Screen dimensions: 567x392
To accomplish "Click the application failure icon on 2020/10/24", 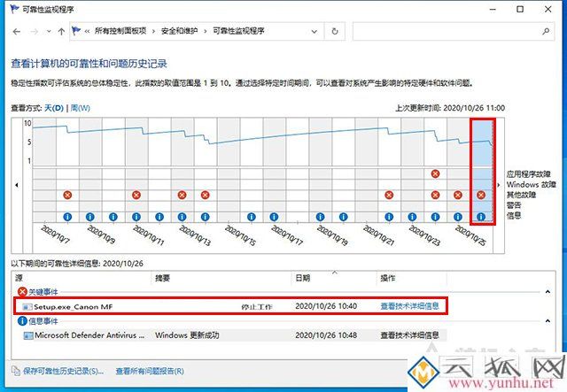I will 435,173.
